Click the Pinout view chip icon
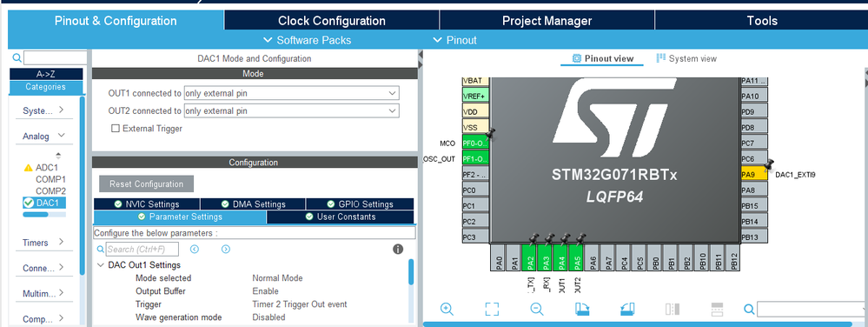 coord(576,58)
